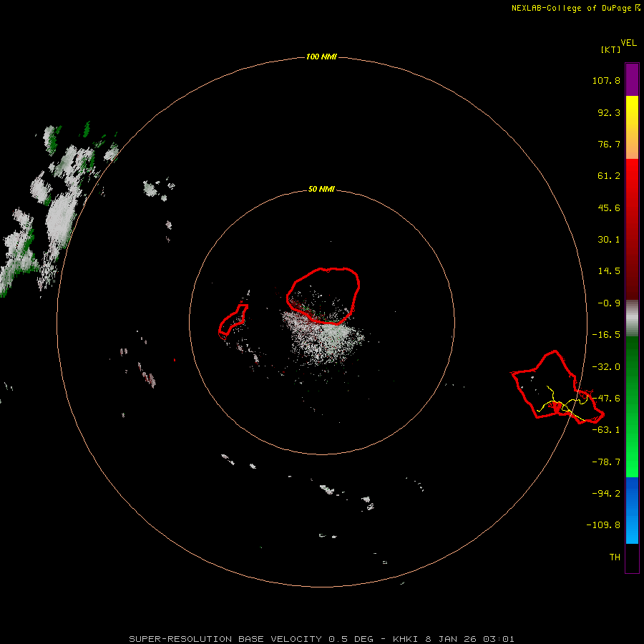The width and height of the screenshot is (644, 644).
Task: Click the VEL legend heading
Action: (x=628, y=43)
